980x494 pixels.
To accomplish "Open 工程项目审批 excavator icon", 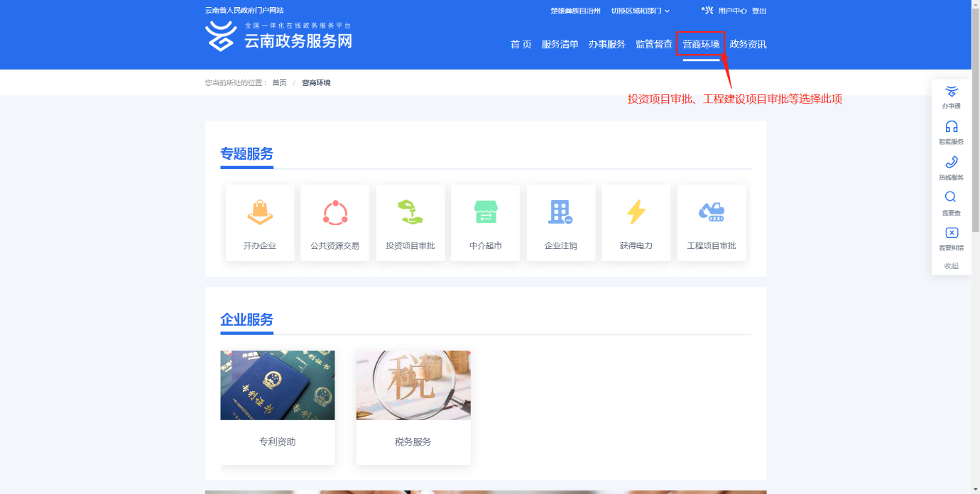I will (712, 212).
